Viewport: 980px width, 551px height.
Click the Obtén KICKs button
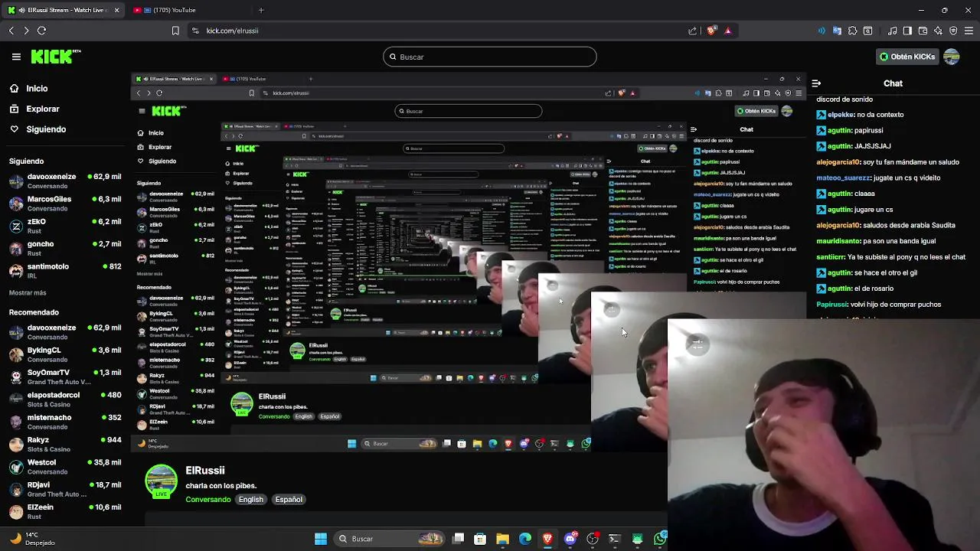click(x=907, y=57)
